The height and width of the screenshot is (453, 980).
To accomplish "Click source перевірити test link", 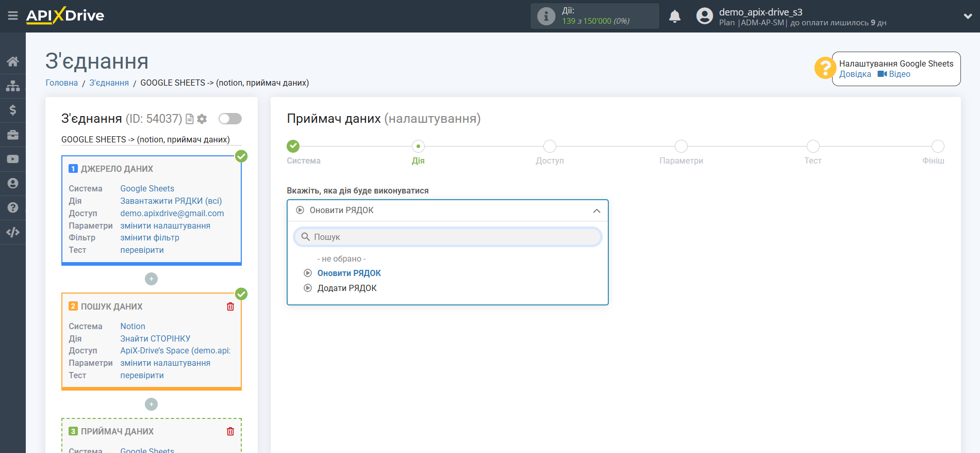I will pos(142,250).
